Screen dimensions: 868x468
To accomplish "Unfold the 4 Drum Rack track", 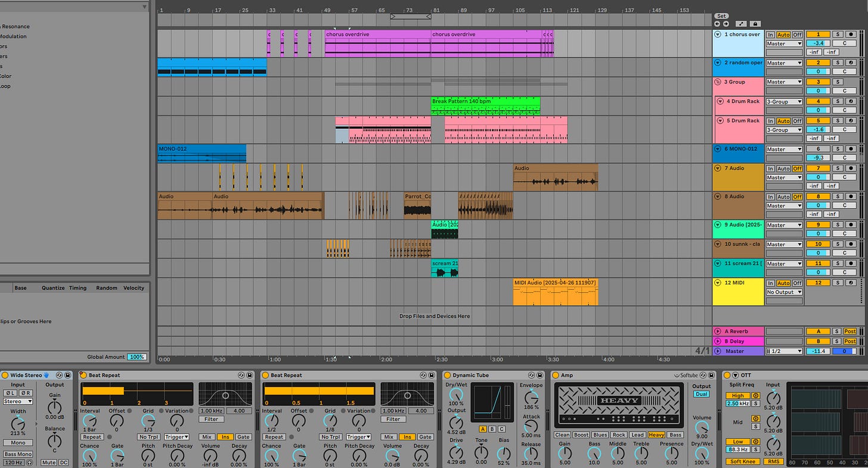I will coord(720,101).
